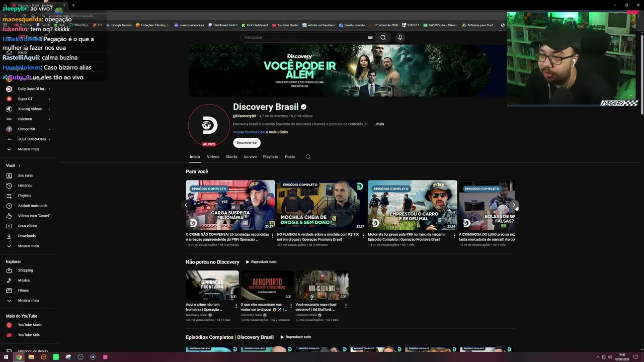This screenshot has height=362, width=644.
Task: Expand Mostrar mais under subscriptions list
Action: [x=28, y=149]
